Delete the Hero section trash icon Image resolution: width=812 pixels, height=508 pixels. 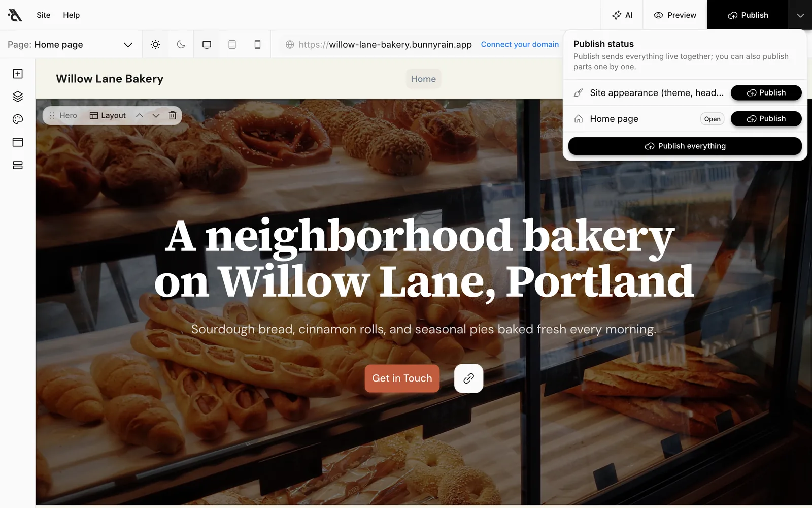173,116
